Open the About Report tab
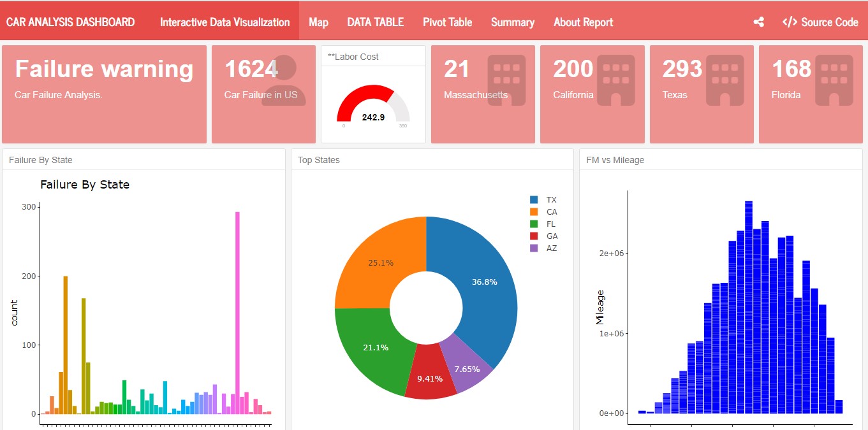Image resolution: width=868 pixels, height=430 pixels. click(x=583, y=22)
